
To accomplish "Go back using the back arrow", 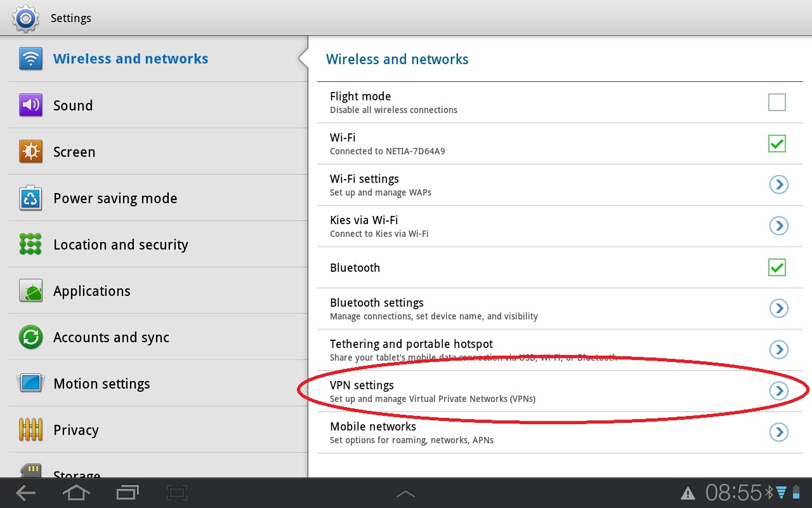I will tap(25, 493).
